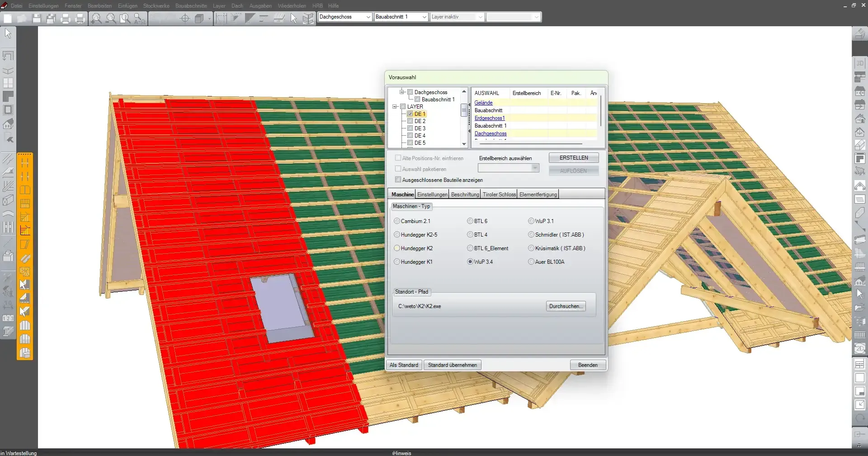Click the printer icon in top toolbar
The width and height of the screenshot is (868, 456).
(66, 18)
